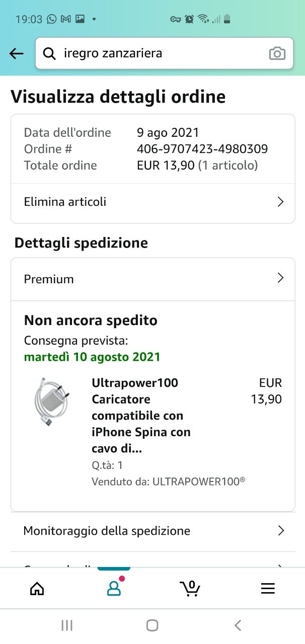Viewport: 305px width, 644px height.
Task: Expand the Elimina articoli chevron
Action: 281,202
